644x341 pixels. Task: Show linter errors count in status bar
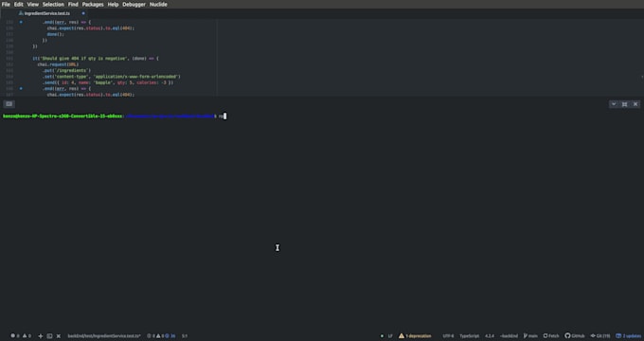[x=15, y=336]
